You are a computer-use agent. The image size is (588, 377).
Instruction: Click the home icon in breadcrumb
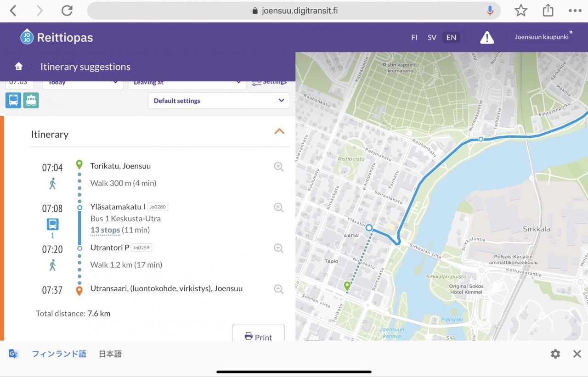pyautogui.click(x=18, y=67)
